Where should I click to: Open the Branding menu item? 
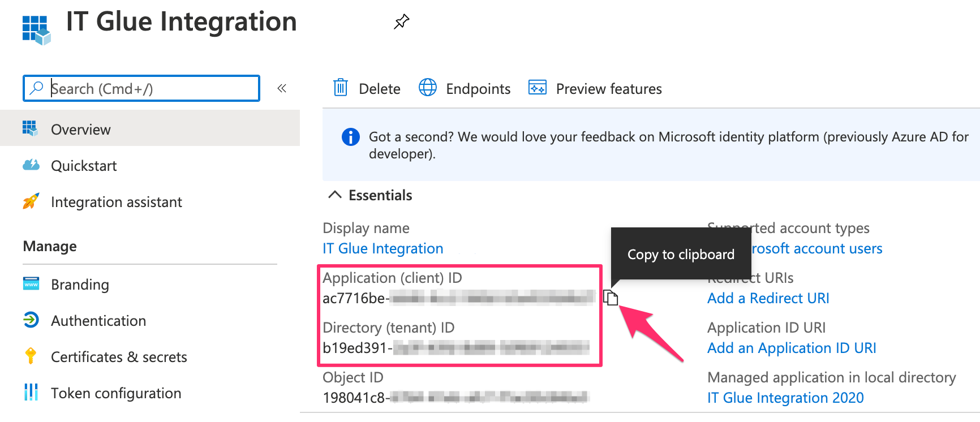[x=80, y=285]
